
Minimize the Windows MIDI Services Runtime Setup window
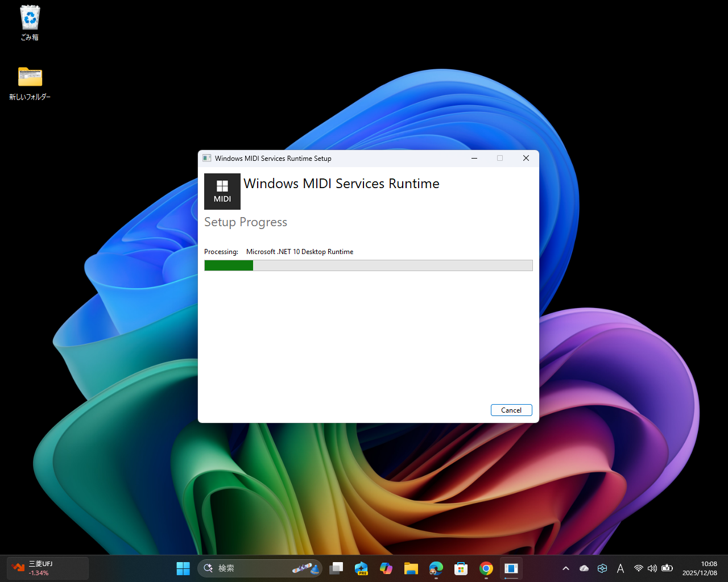click(474, 159)
